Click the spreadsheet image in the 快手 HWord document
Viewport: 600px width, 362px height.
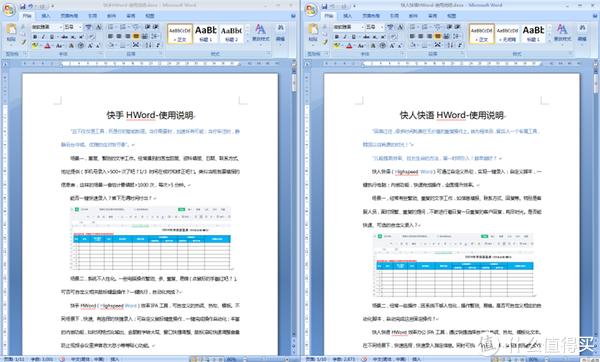tap(151, 238)
